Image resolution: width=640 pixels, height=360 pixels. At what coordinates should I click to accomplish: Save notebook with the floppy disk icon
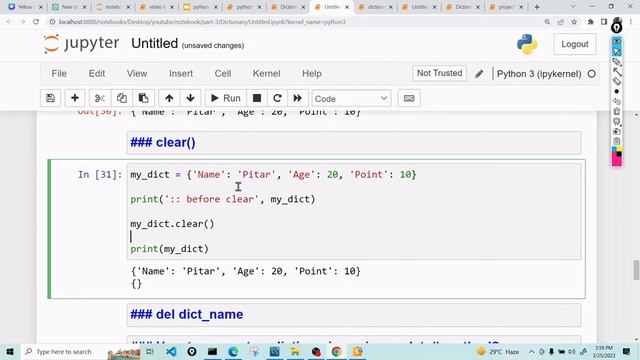[x=51, y=98]
